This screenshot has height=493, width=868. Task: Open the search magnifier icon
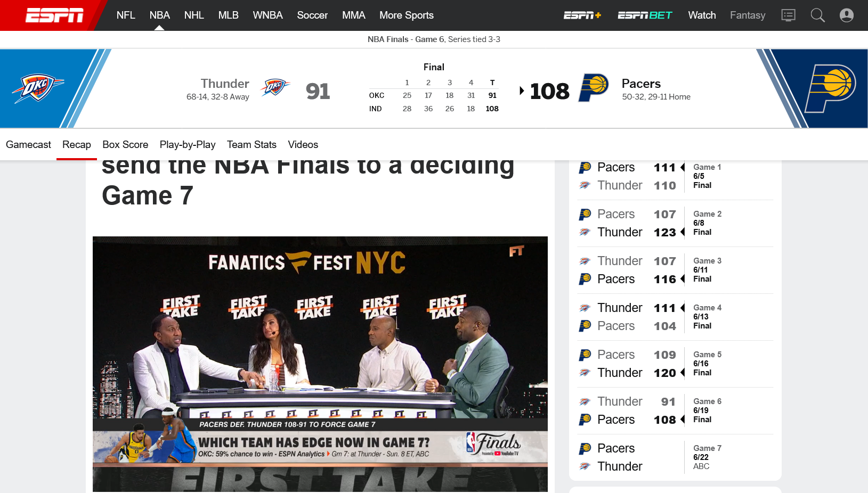click(x=817, y=15)
